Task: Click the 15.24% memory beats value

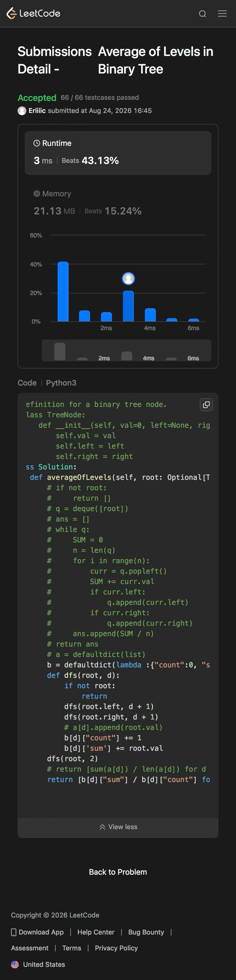Action: pos(123,211)
